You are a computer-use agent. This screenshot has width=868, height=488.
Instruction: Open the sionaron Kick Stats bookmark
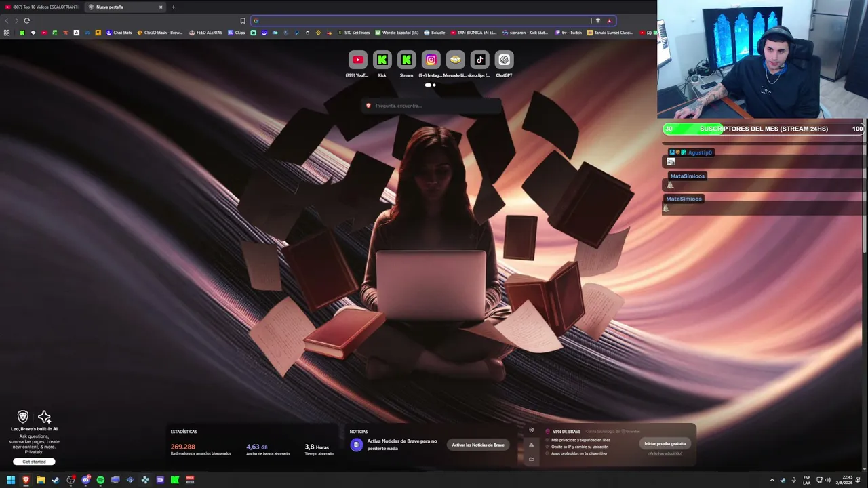click(525, 33)
